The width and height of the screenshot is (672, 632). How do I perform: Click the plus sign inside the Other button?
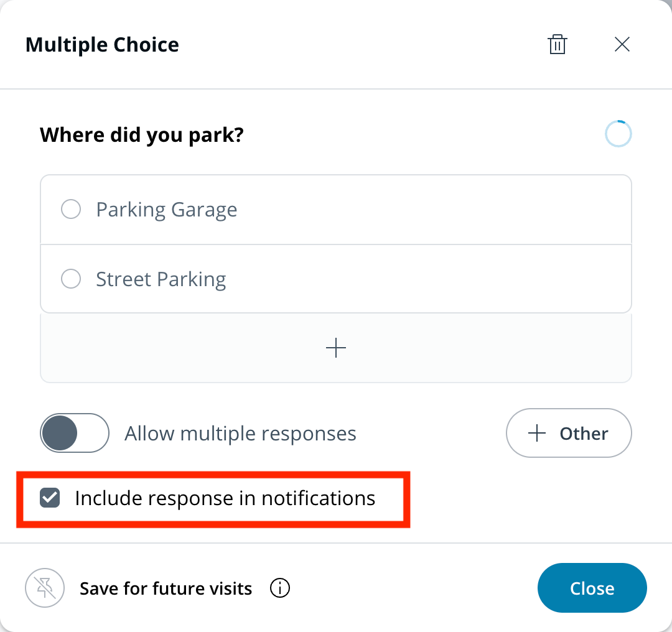[536, 434]
